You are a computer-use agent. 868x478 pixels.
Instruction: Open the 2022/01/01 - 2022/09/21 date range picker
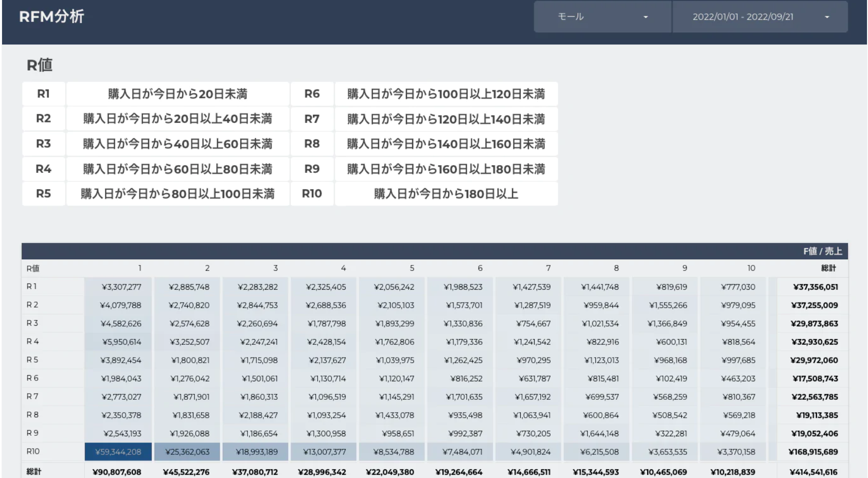click(x=742, y=17)
